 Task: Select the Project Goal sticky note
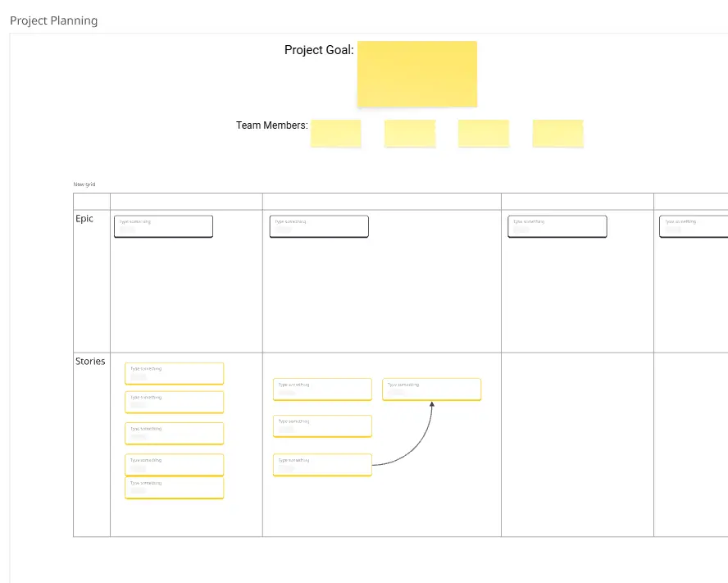pyautogui.click(x=416, y=74)
